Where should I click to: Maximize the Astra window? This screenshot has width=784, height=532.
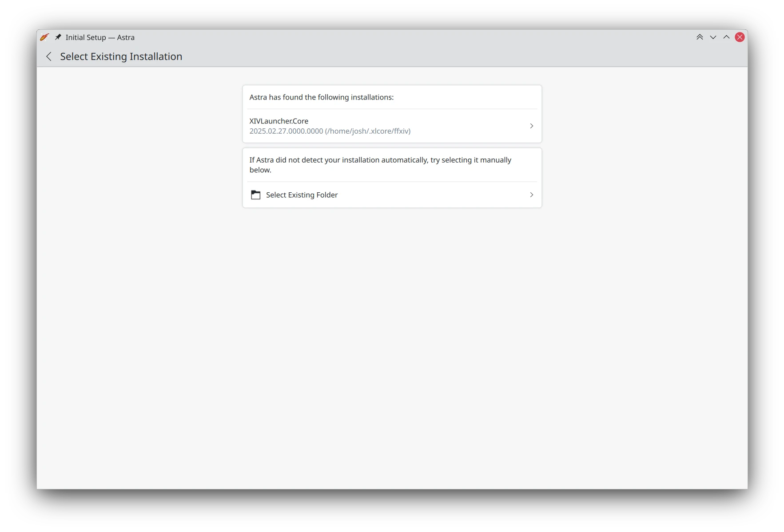726,37
